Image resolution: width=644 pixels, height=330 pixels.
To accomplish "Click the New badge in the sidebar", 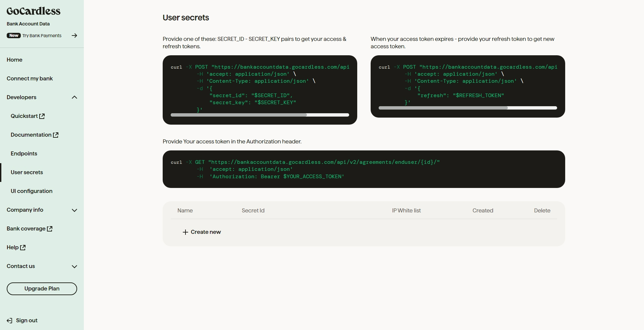I will [13, 35].
